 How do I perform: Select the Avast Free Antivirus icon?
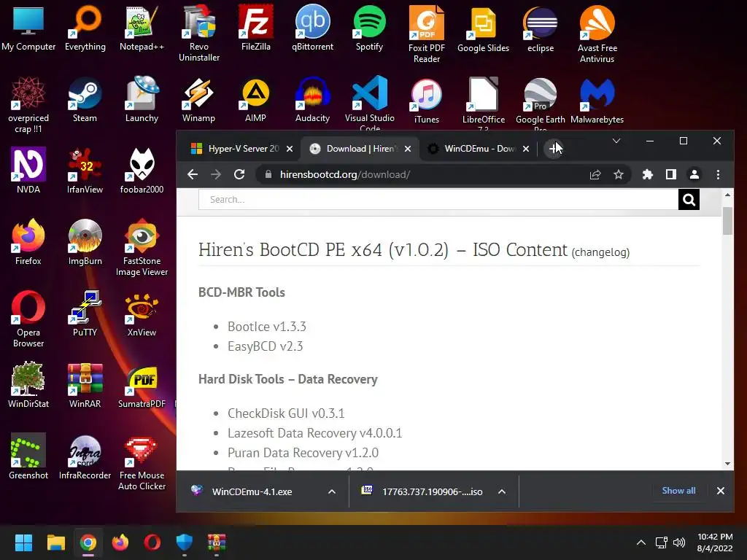coord(597,34)
